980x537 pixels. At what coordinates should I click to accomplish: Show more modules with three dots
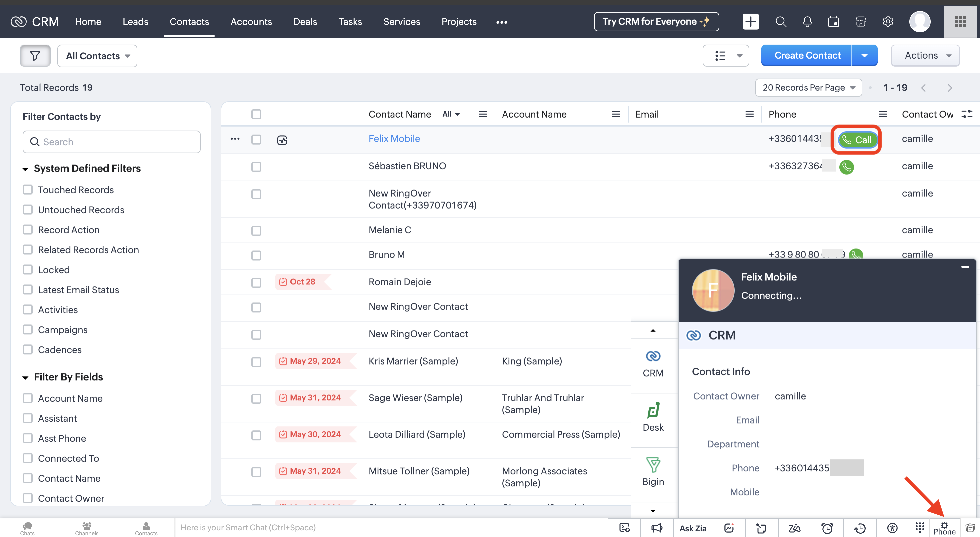tap(501, 22)
